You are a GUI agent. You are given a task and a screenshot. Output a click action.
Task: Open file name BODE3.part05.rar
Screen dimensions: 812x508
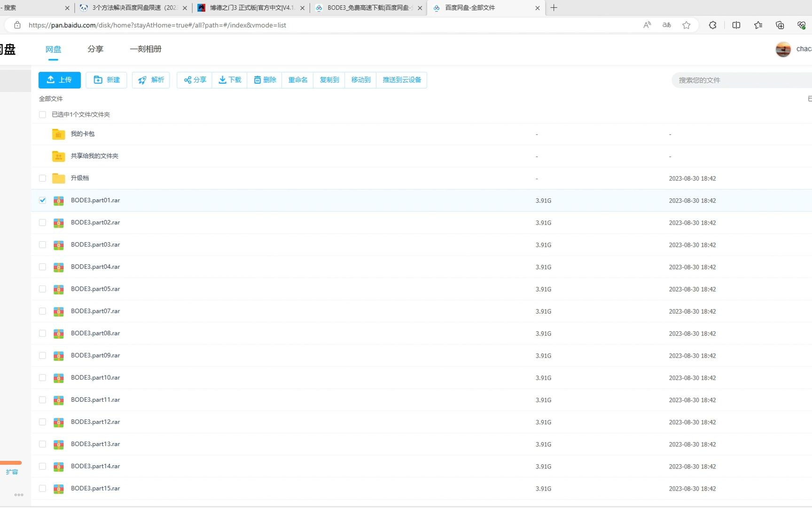pyautogui.click(x=95, y=289)
